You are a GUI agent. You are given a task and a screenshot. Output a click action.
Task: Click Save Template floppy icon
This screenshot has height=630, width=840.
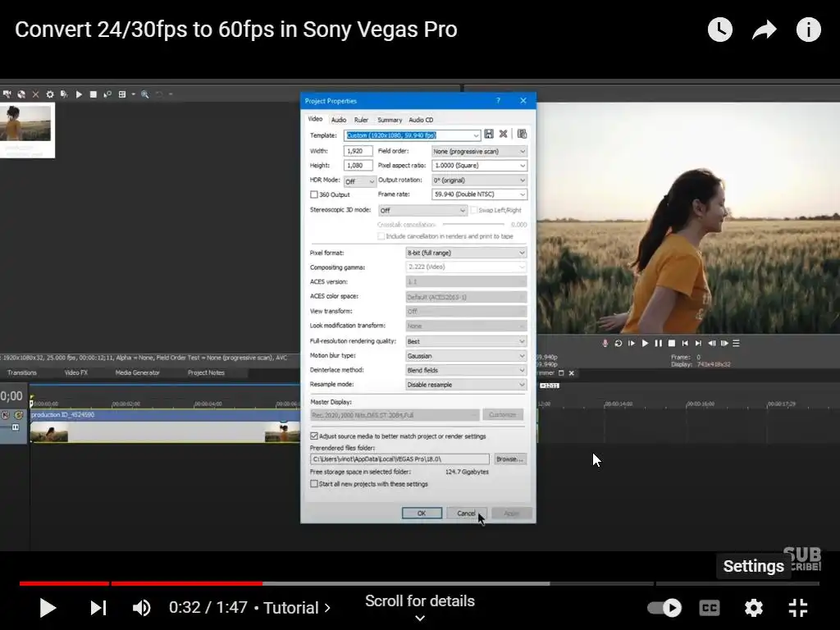coord(489,134)
